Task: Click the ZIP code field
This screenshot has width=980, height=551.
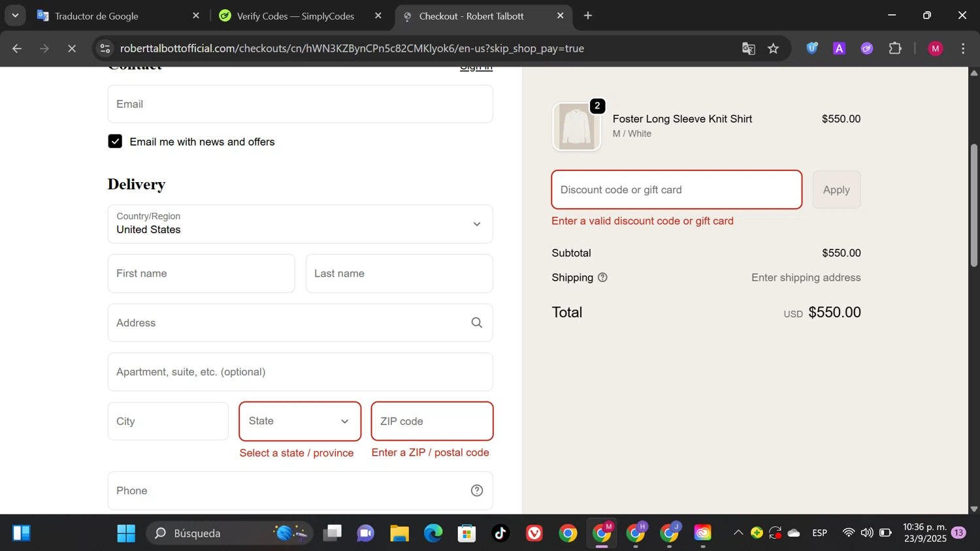Action: click(432, 421)
